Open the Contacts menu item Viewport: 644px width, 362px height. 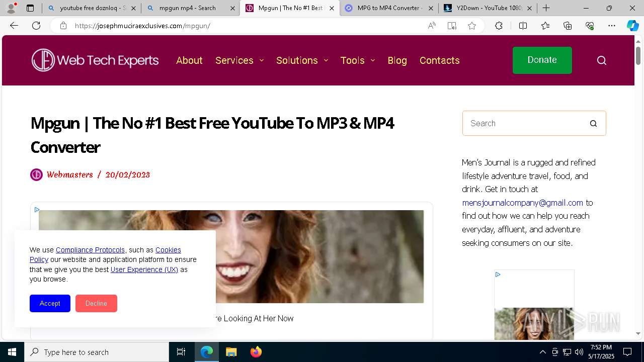point(439,60)
